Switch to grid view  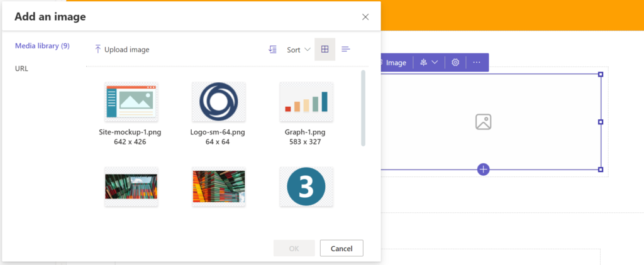coord(325,49)
